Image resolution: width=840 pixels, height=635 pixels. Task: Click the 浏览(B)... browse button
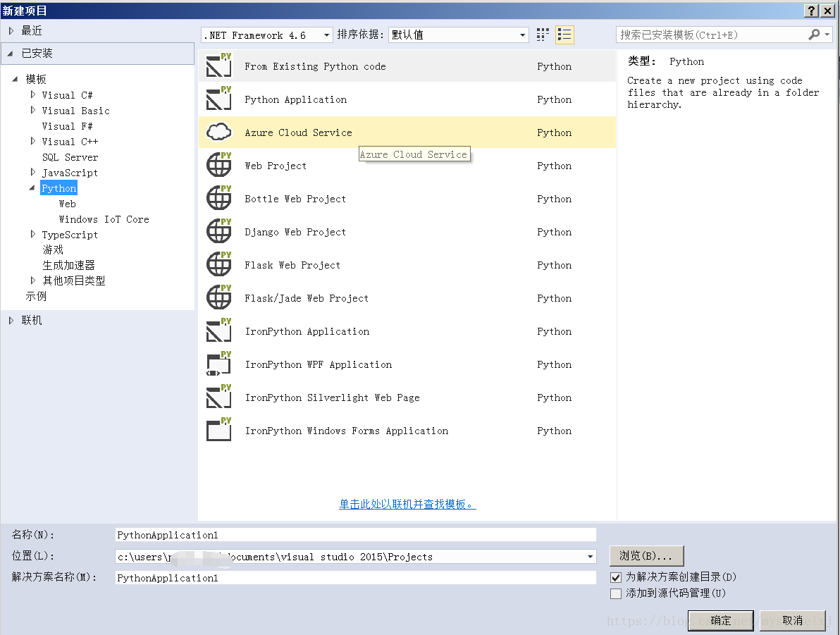(x=647, y=556)
